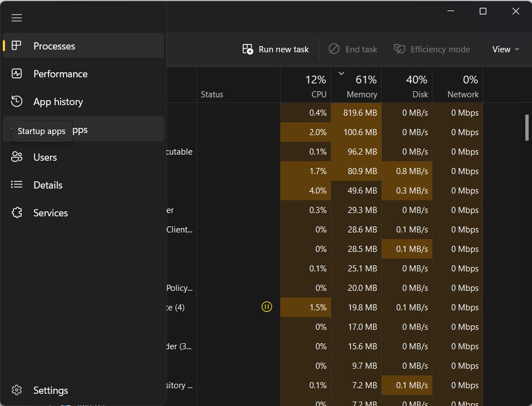Open the Details sidebar icon

coord(17,185)
